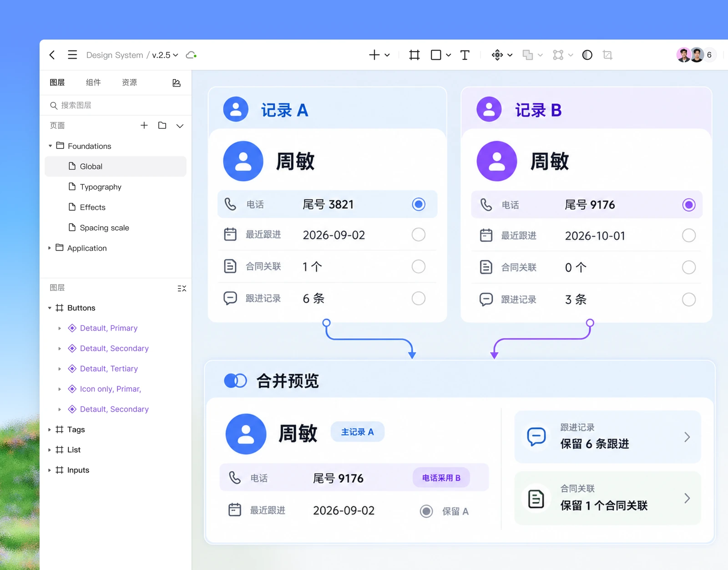
Task: Click the crop tool icon
Action: 607,55
